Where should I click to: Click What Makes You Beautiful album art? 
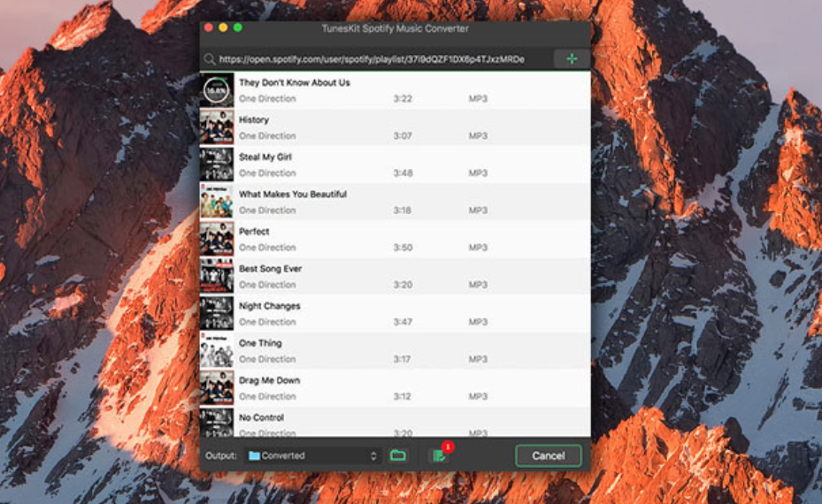coord(217,202)
